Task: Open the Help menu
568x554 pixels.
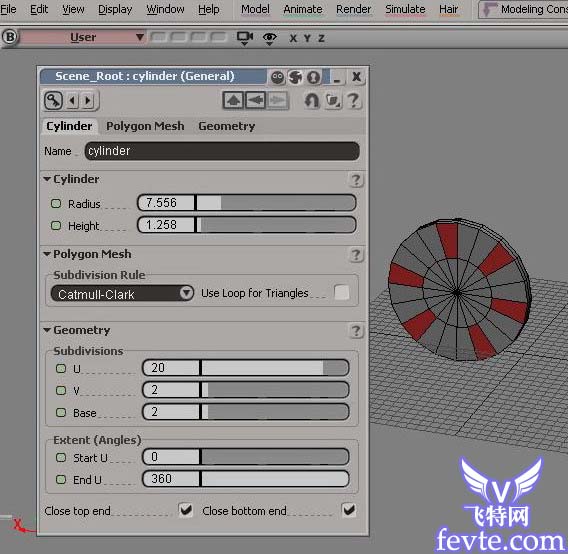Action: click(x=209, y=9)
